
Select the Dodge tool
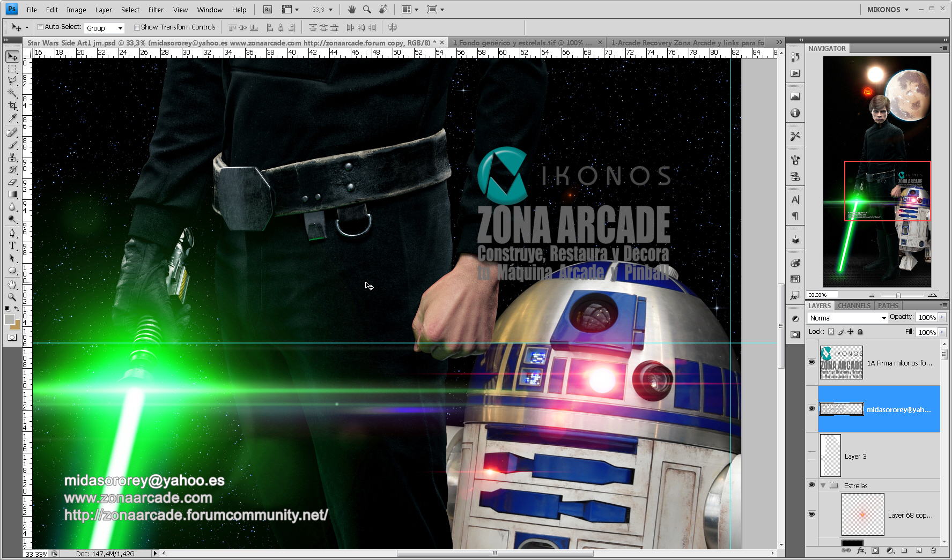12,219
